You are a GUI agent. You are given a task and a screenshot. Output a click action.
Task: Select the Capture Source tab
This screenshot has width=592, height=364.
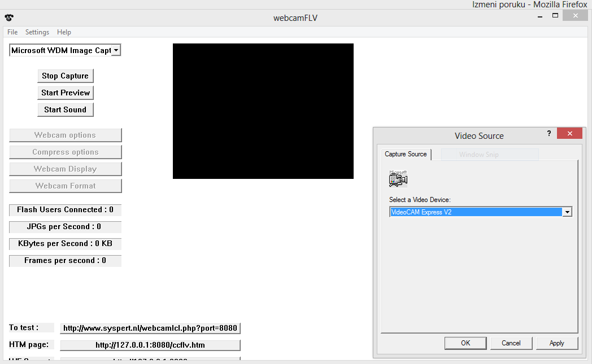point(406,154)
